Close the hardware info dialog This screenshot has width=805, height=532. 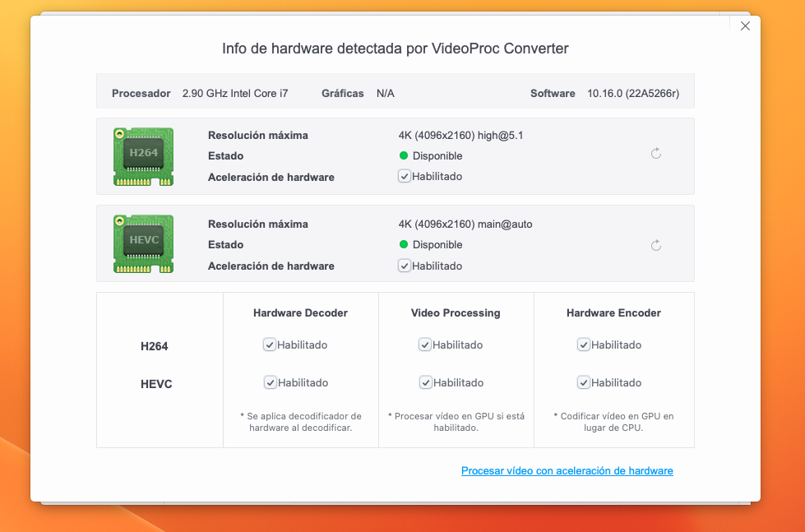click(745, 25)
